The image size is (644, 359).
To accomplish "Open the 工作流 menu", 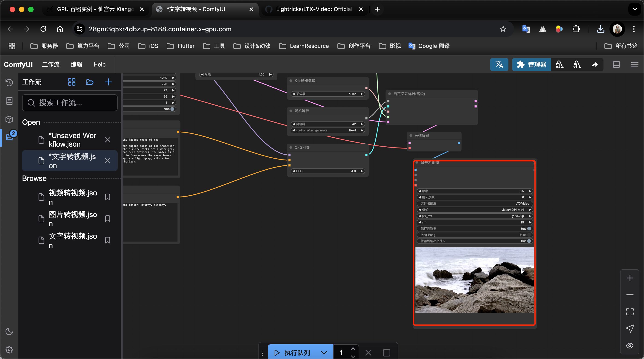I will point(51,64).
